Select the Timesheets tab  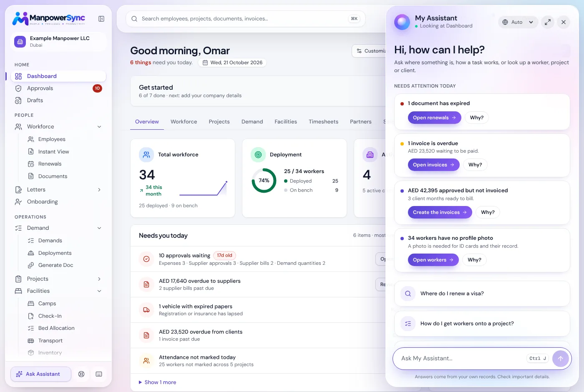point(323,122)
